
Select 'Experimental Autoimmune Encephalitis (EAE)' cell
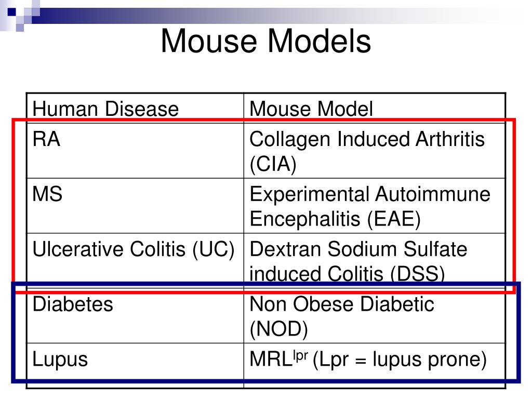click(375, 205)
